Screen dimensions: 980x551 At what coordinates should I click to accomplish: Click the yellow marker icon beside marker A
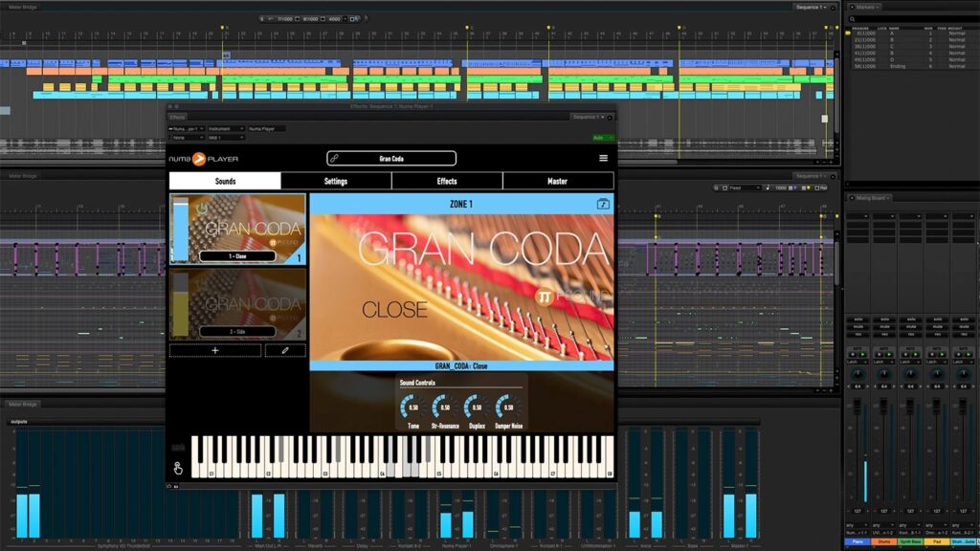click(x=848, y=33)
